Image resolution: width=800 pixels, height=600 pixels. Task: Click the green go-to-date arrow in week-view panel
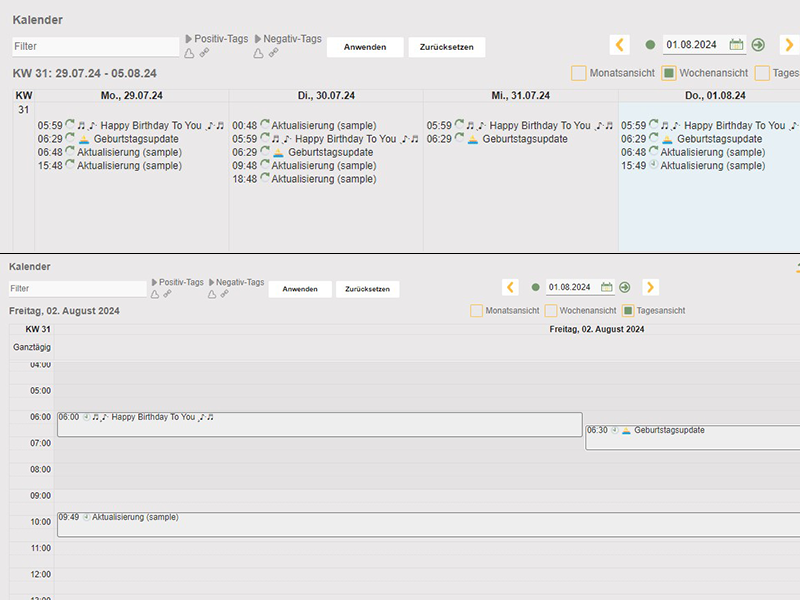point(758,45)
